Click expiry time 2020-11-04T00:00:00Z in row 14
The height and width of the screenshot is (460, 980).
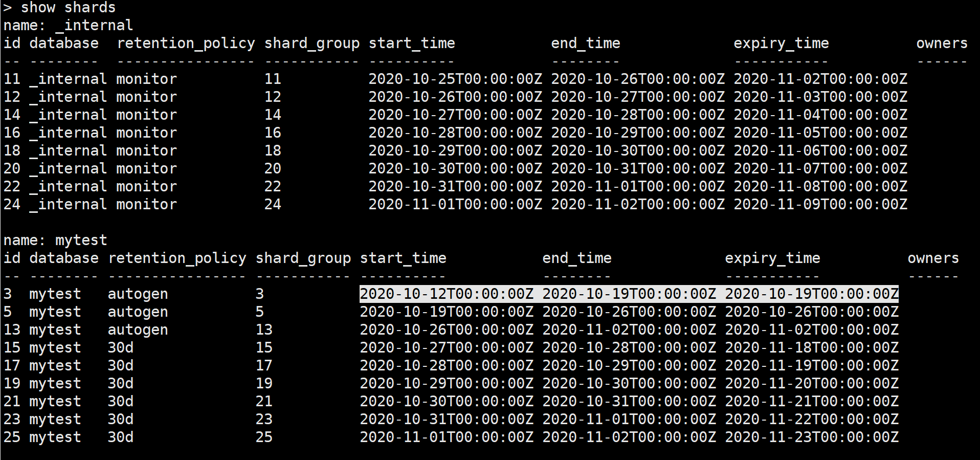[x=820, y=115]
